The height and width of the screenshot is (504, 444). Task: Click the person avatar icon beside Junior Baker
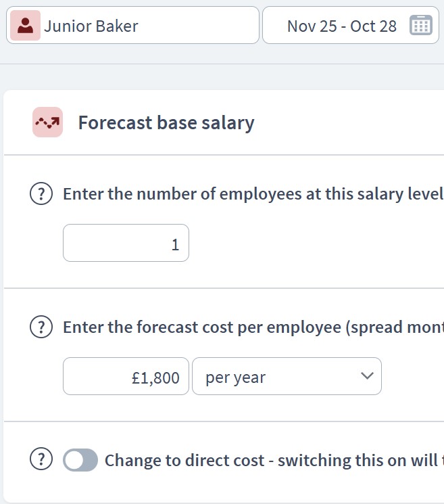[26, 26]
